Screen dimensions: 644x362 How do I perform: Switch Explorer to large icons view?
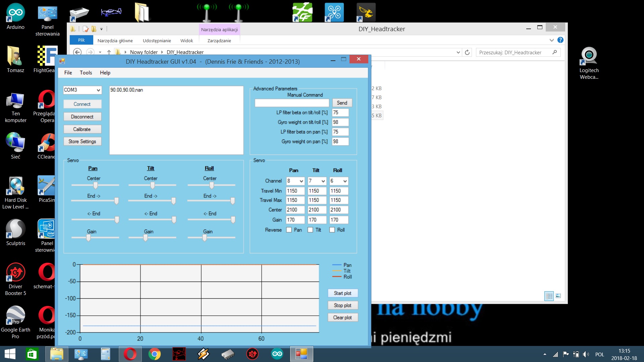tap(558, 296)
